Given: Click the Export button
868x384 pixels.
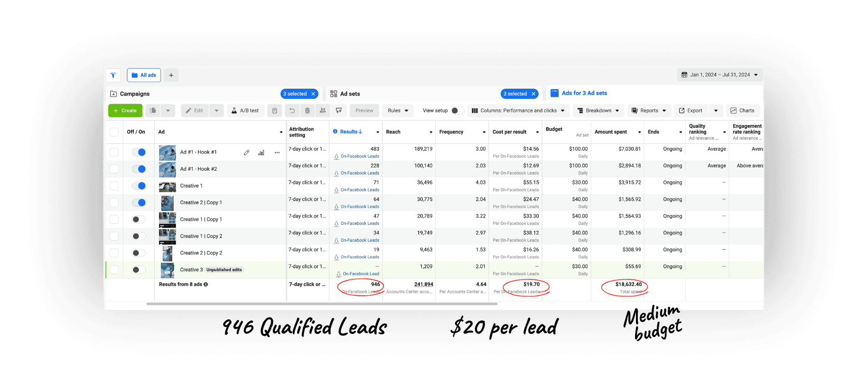Looking at the screenshot, I should tap(691, 111).
